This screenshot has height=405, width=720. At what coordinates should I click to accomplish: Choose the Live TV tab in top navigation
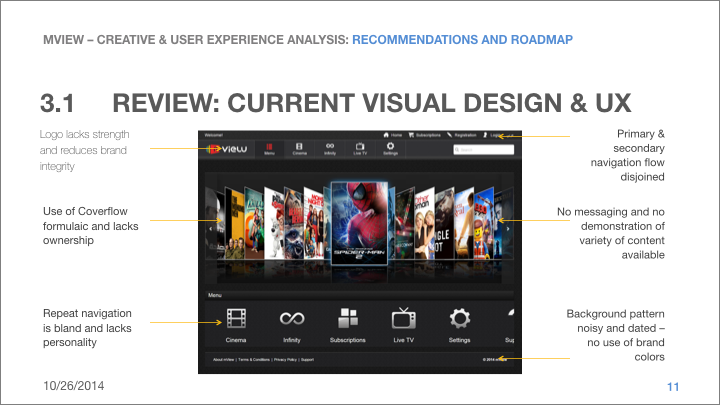point(360,149)
